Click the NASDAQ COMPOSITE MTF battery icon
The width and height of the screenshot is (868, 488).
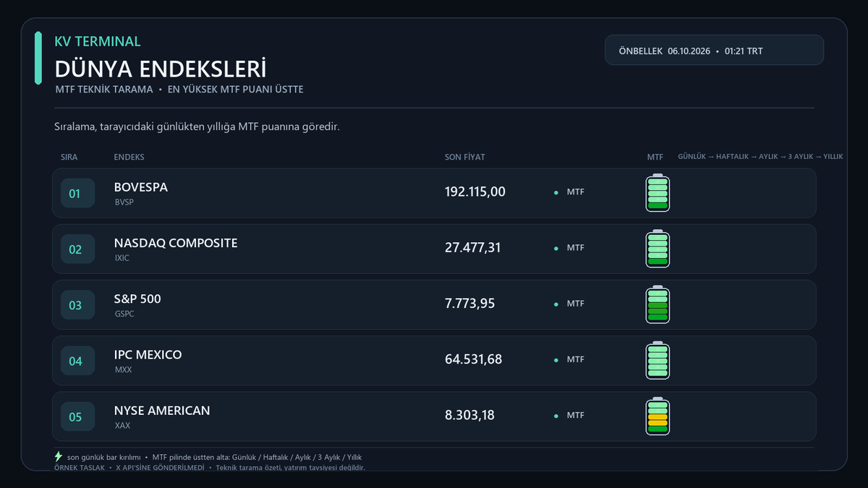658,249
